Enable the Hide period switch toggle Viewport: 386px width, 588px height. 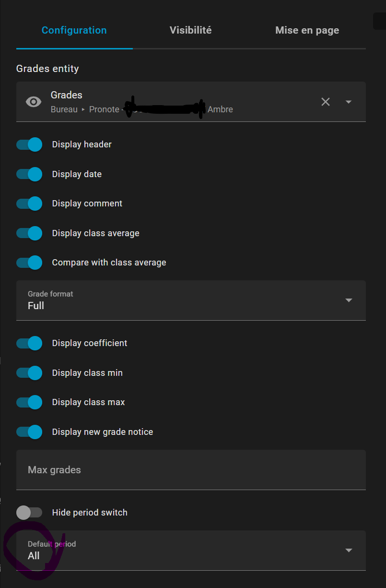tap(29, 513)
